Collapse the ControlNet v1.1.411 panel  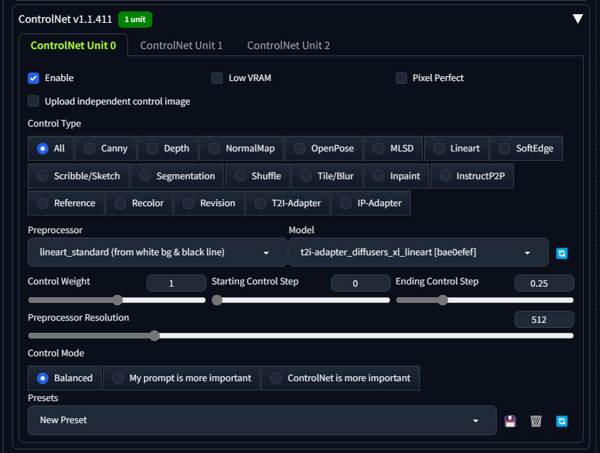point(577,18)
